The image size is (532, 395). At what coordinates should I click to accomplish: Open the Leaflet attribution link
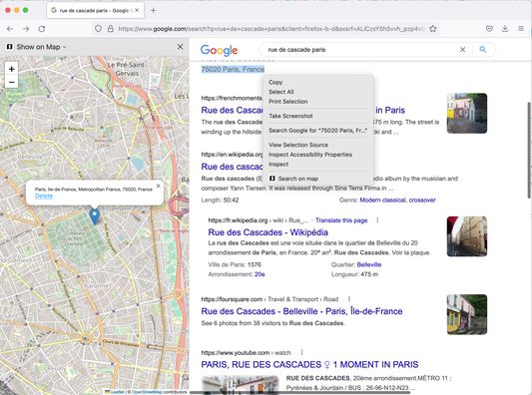tap(118, 392)
